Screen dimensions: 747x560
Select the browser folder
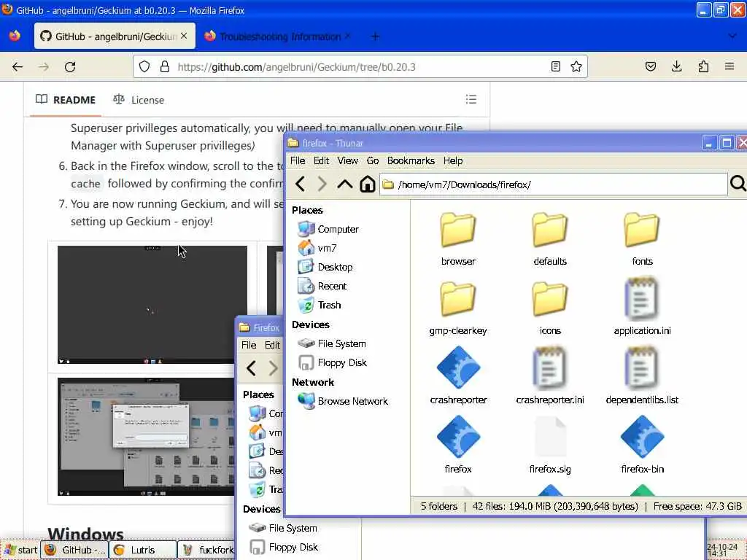[458, 239]
